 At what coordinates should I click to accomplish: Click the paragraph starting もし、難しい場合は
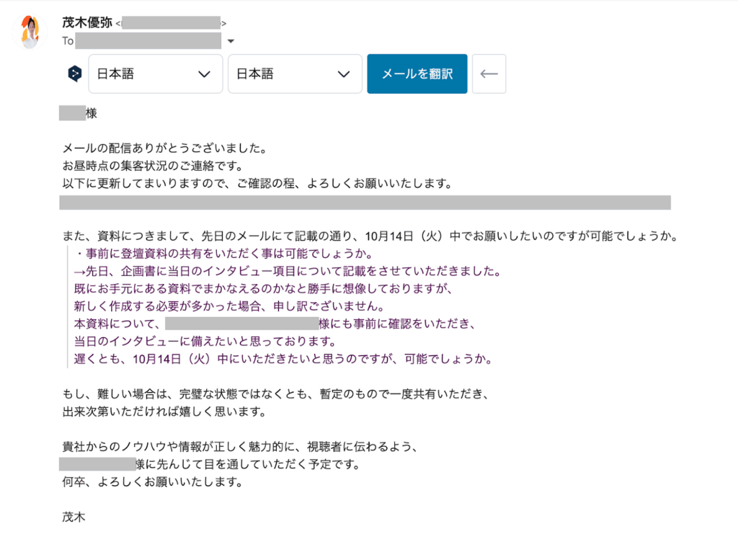277,394
